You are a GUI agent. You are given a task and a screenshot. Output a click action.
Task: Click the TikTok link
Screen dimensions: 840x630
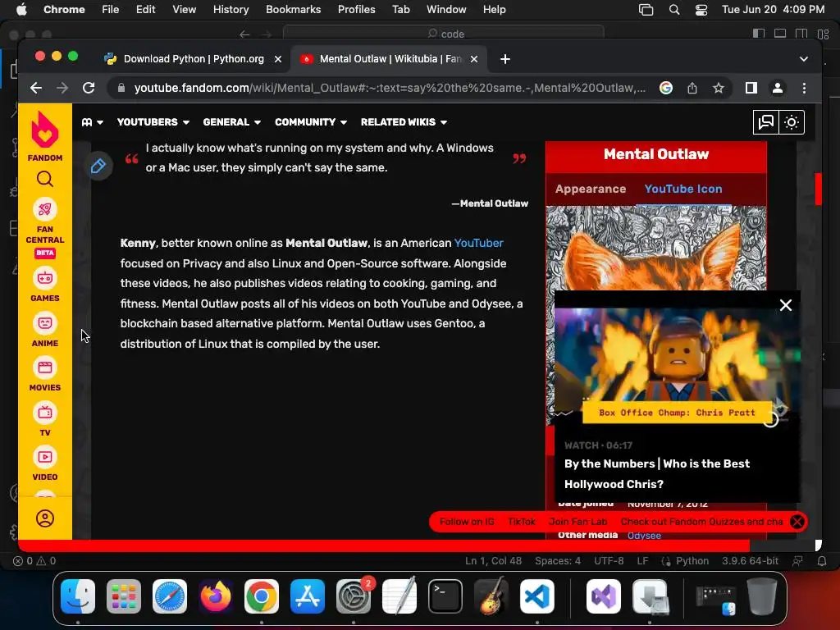click(521, 521)
